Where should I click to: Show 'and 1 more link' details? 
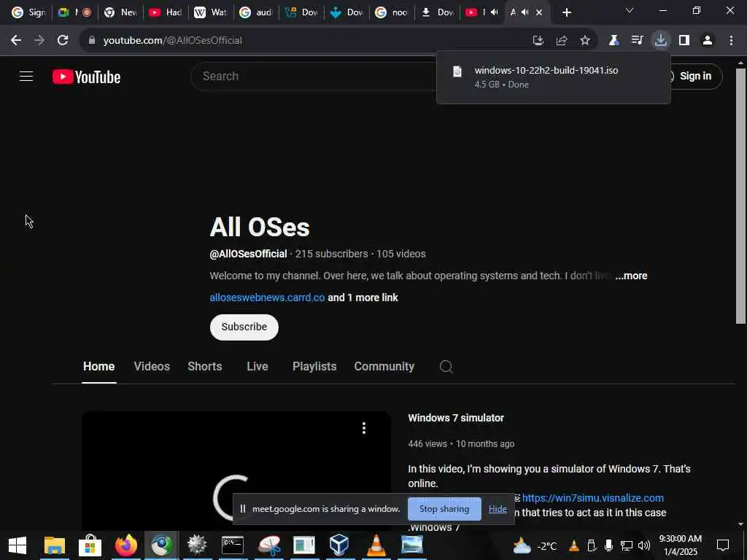point(363,297)
